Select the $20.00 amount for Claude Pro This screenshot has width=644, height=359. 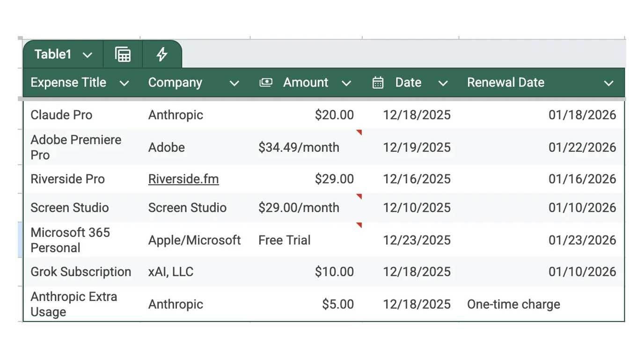click(334, 115)
